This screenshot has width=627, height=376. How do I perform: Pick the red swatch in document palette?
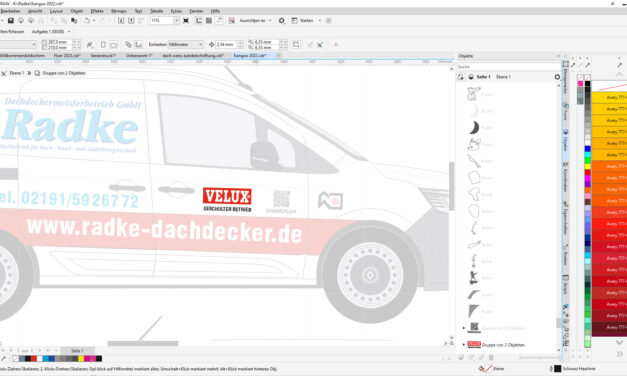(34, 358)
